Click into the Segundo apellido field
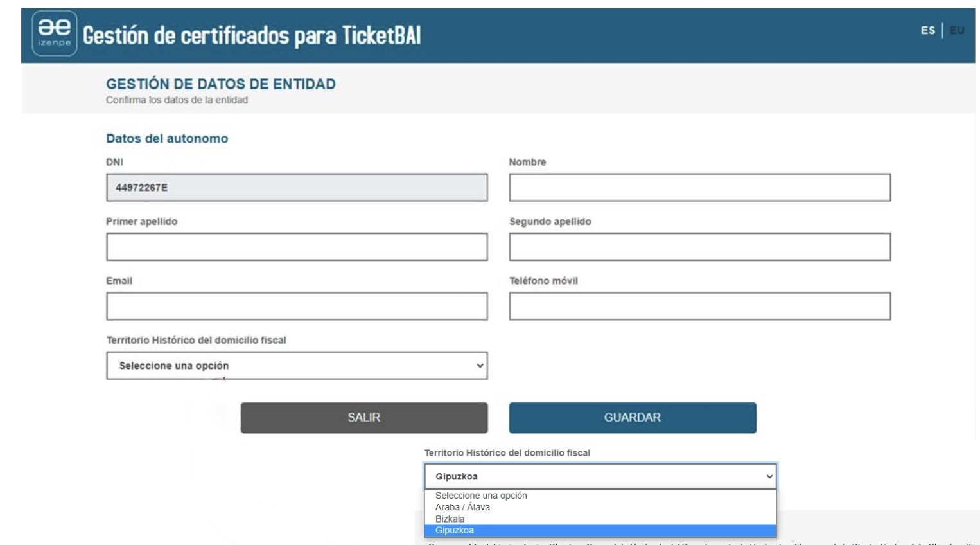The image size is (980, 545). pyautogui.click(x=699, y=247)
